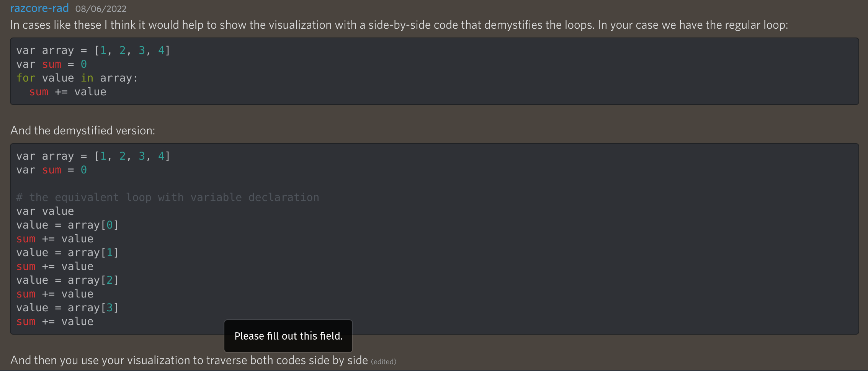Click the 'var sum = 0' line
Image resolution: width=868 pixels, height=371 pixels.
pyautogui.click(x=51, y=64)
